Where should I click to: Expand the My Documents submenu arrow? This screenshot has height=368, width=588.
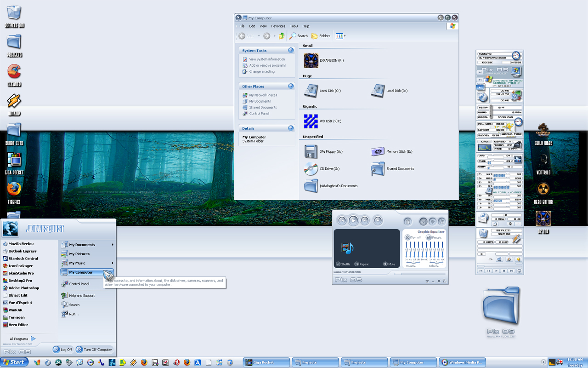tap(113, 245)
